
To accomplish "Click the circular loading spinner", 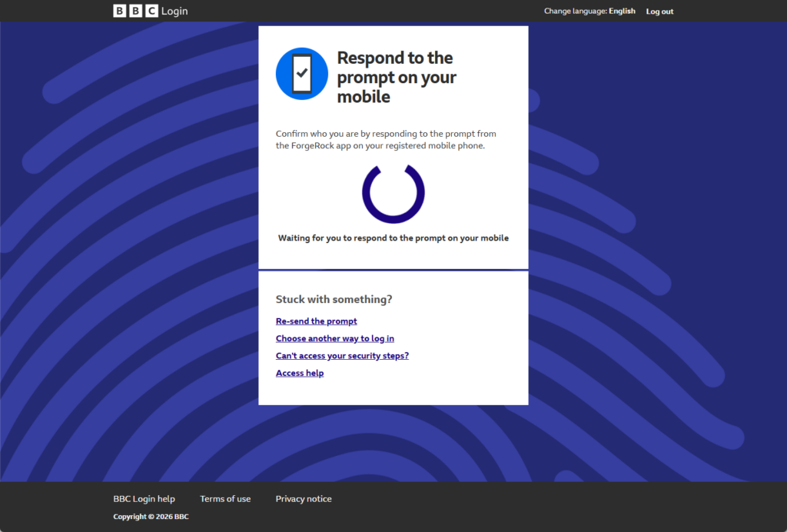I will (x=393, y=194).
